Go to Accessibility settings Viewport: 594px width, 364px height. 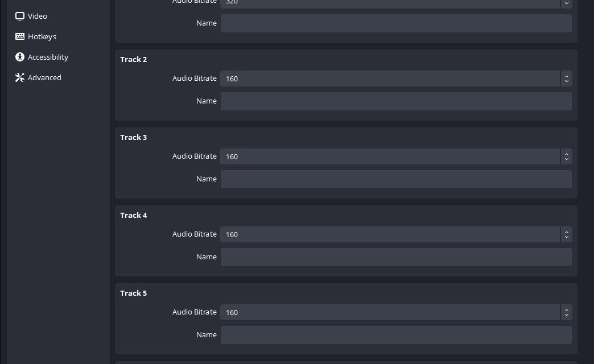48,57
